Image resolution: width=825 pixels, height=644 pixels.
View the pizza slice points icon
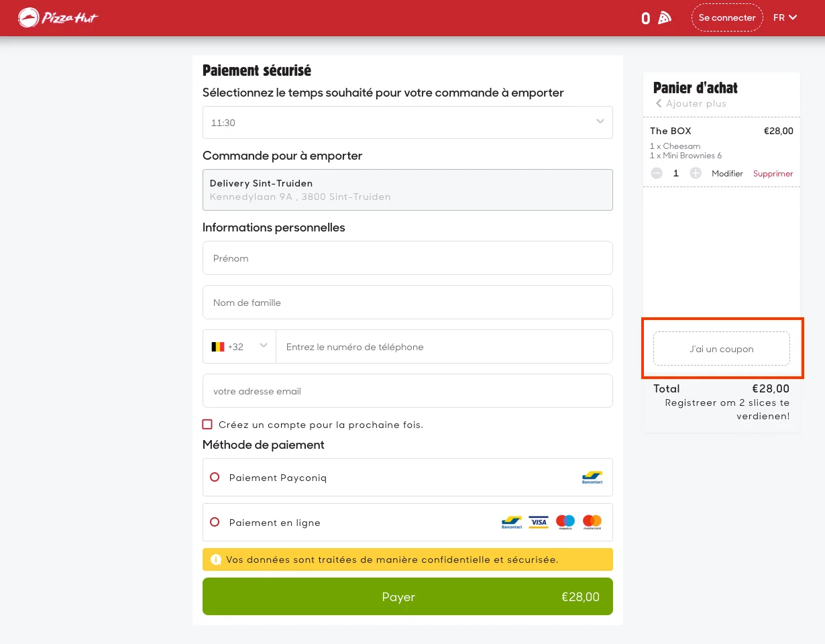(665, 18)
